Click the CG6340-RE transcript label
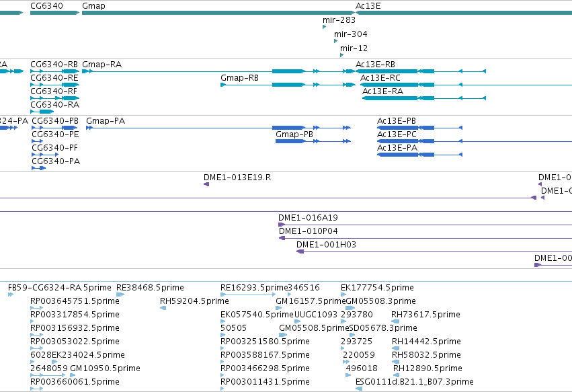Viewport: 572px width, 392px height. coord(54,78)
